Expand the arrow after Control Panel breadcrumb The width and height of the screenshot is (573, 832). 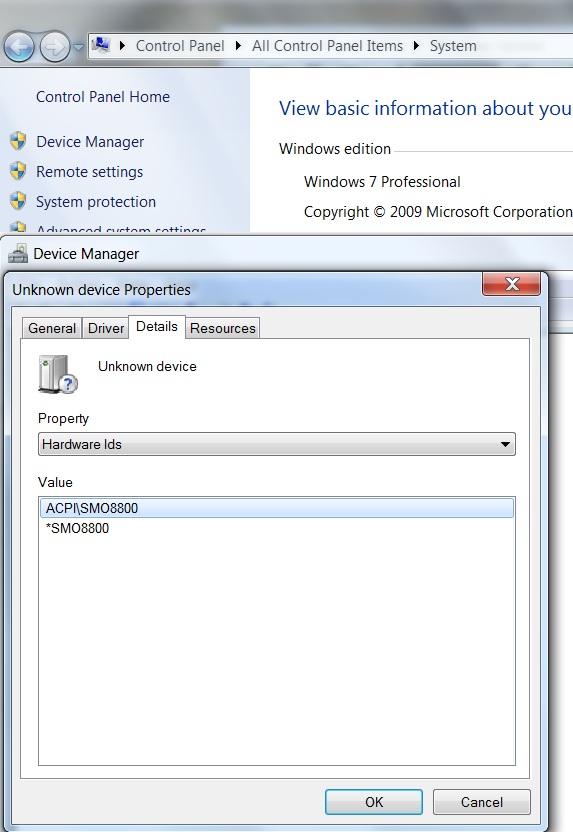click(x=238, y=46)
